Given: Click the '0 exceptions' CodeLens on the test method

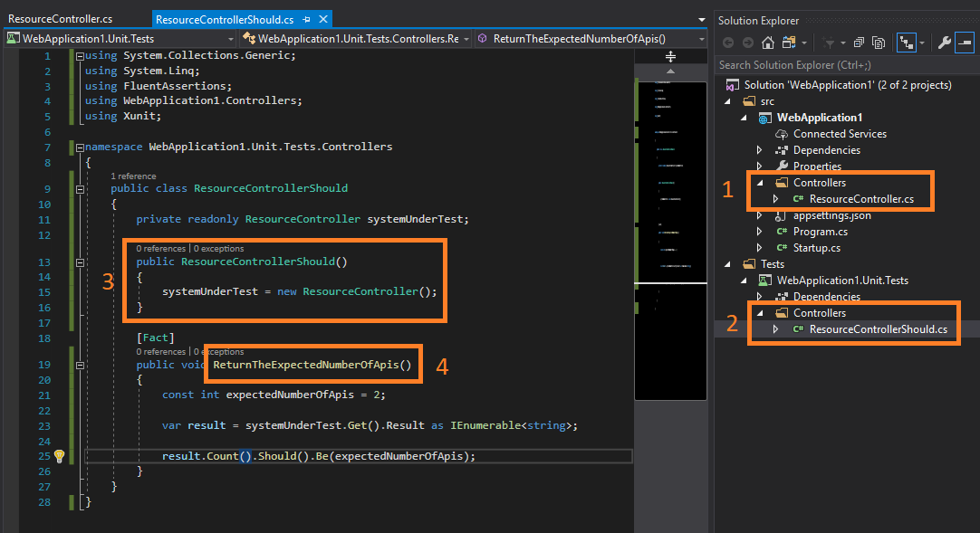Looking at the screenshot, I should click(x=218, y=352).
